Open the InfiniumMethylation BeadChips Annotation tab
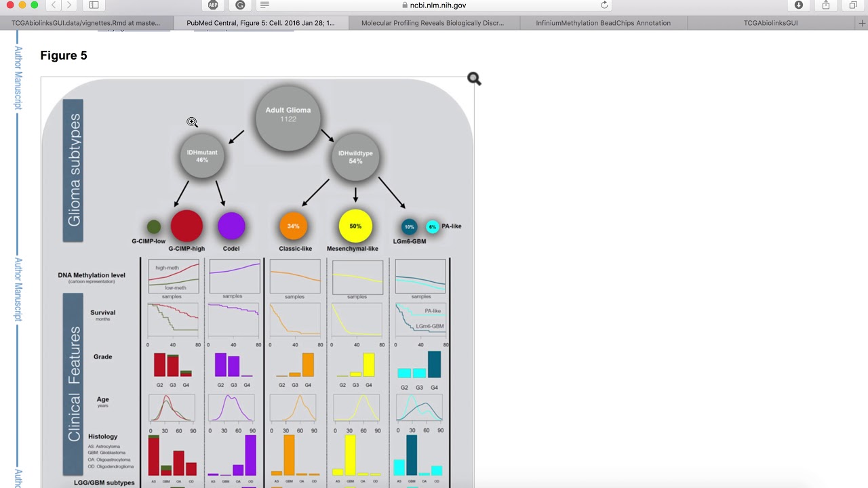Screen dimensions: 868x488 tap(604, 23)
